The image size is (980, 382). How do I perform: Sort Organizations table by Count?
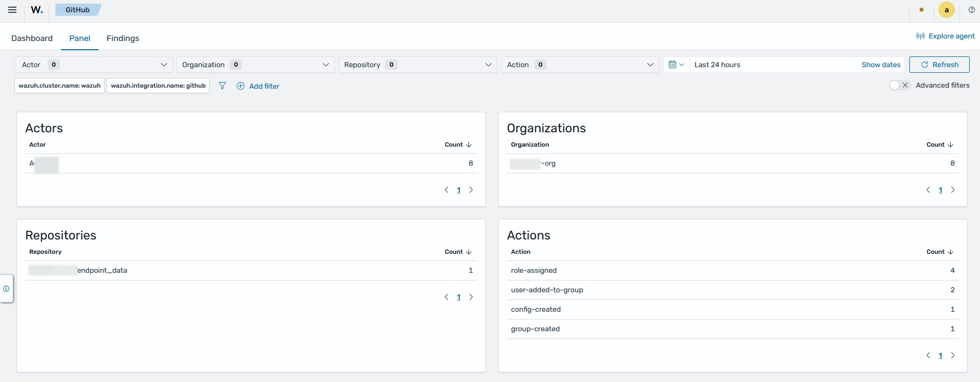(940, 145)
